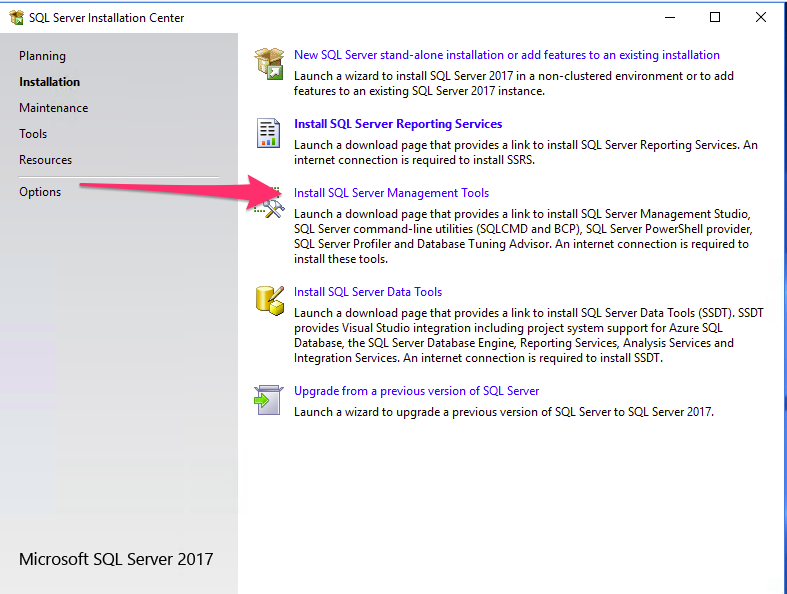Viewport: 787px width, 594px height.
Task: Maximize the Installation Center window
Action: [715, 18]
